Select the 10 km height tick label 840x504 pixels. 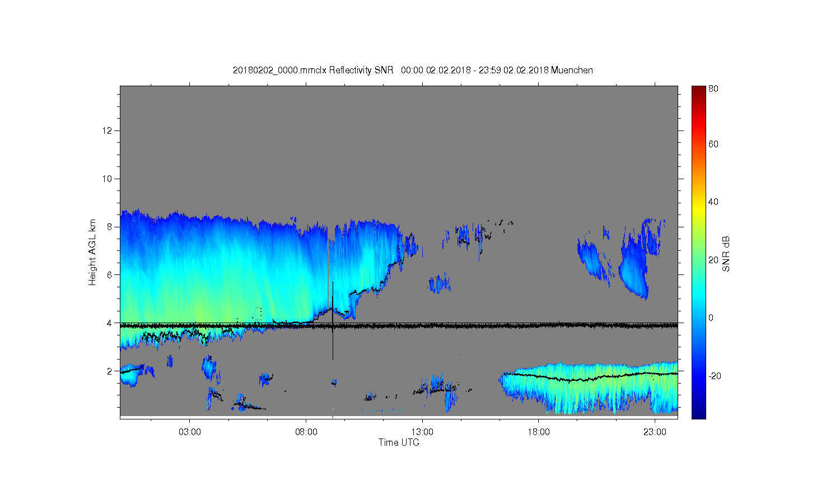(108, 179)
